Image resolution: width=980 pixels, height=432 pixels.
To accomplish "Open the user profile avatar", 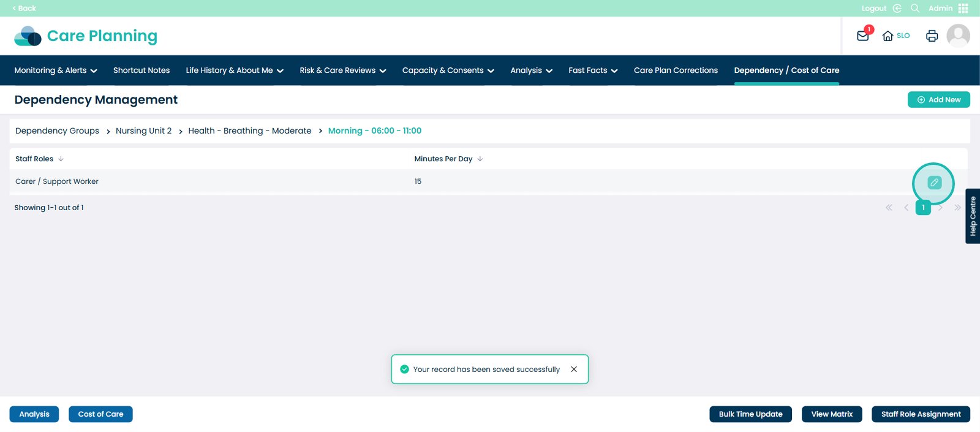I will click(958, 36).
